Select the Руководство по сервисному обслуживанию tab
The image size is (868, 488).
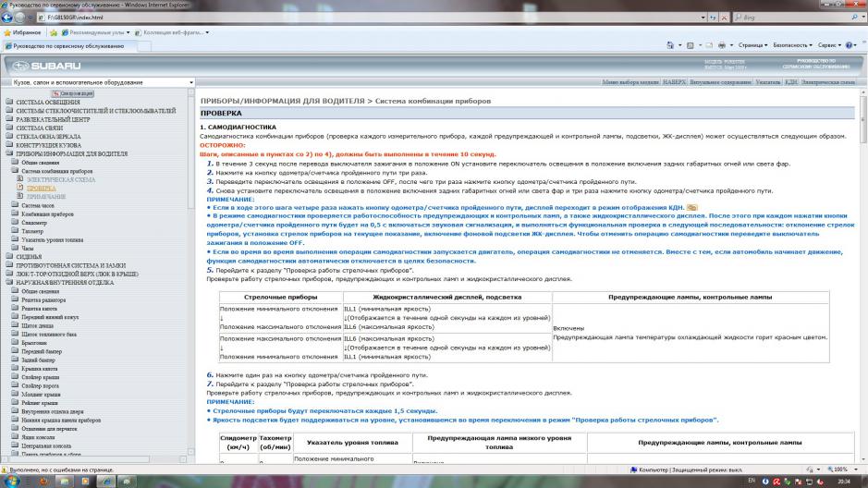coord(69,46)
